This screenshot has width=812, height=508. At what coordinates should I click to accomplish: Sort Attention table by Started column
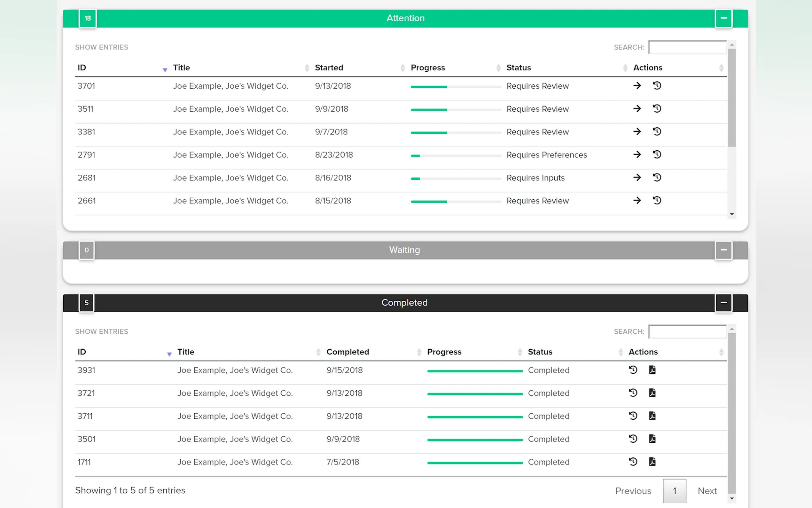point(329,67)
